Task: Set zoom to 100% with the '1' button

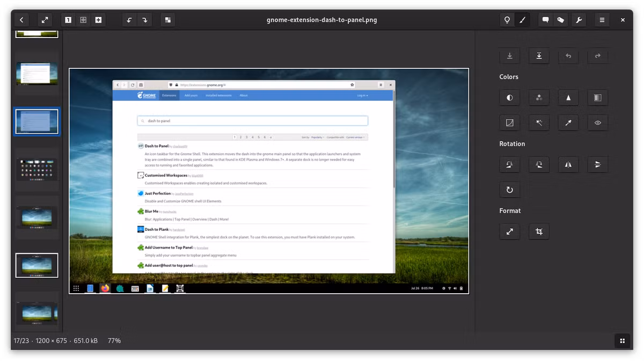Action: [x=68, y=20]
